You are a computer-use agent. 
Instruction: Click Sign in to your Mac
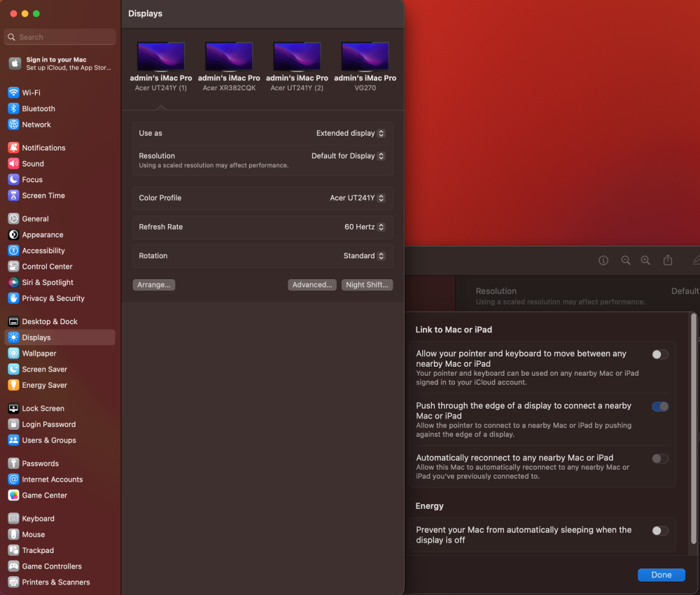[59, 64]
